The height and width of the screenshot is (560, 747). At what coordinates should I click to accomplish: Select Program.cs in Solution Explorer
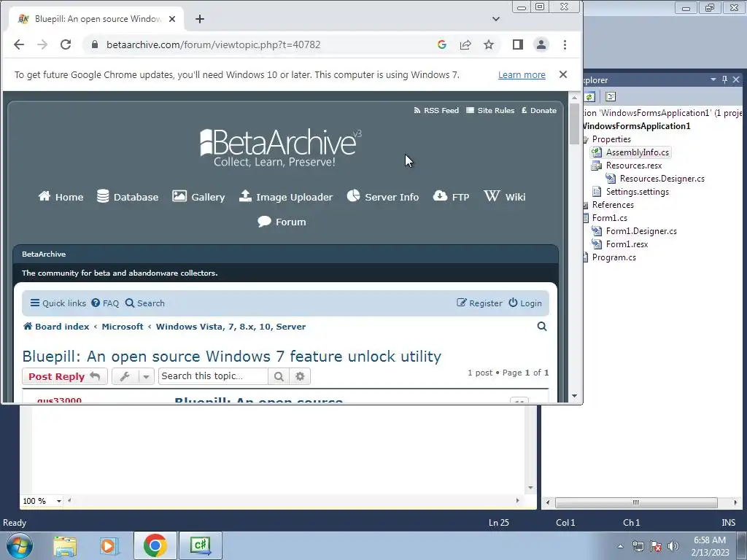click(614, 257)
